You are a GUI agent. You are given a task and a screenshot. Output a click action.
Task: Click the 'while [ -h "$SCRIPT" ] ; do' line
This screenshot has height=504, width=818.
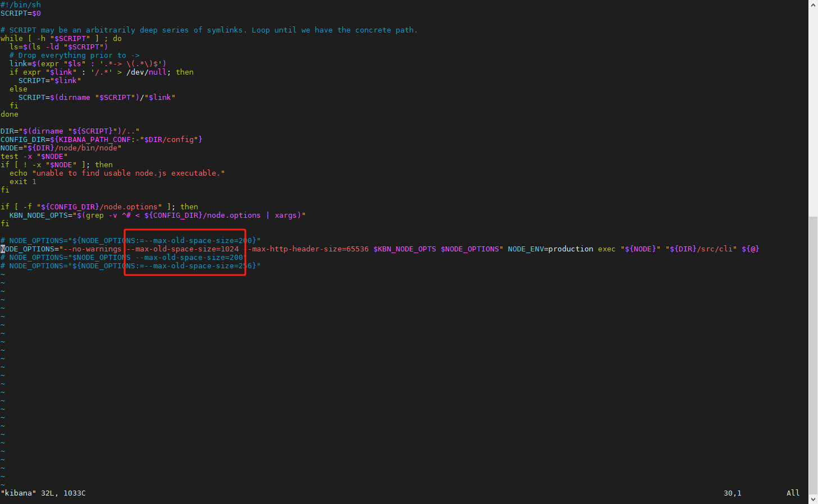pos(61,38)
